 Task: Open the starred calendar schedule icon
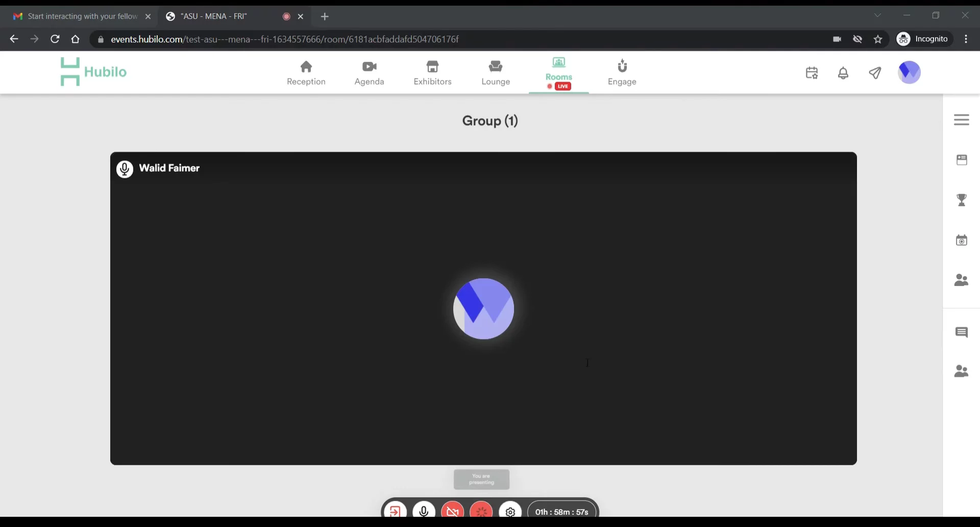tap(812, 73)
